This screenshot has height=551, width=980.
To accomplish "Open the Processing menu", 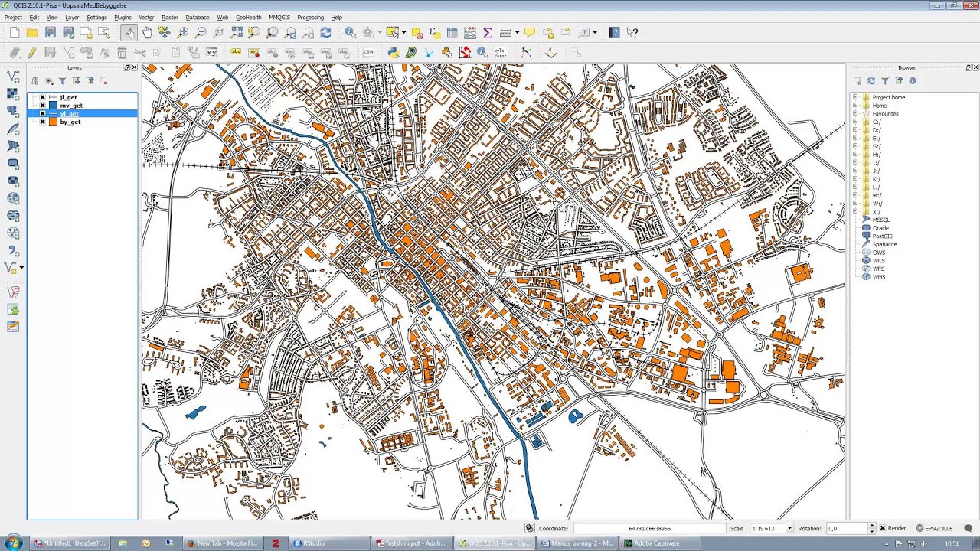I will [x=310, y=17].
